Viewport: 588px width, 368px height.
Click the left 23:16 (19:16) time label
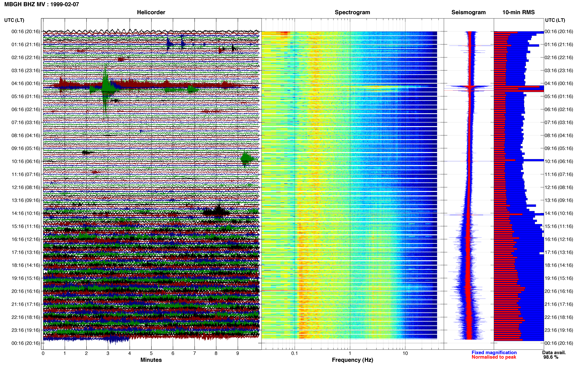(26, 330)
